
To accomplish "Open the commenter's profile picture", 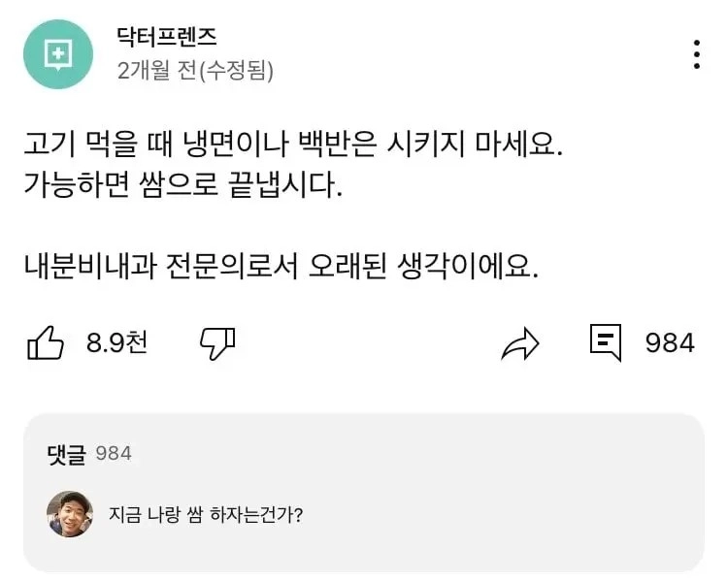I will click(70, 513).
